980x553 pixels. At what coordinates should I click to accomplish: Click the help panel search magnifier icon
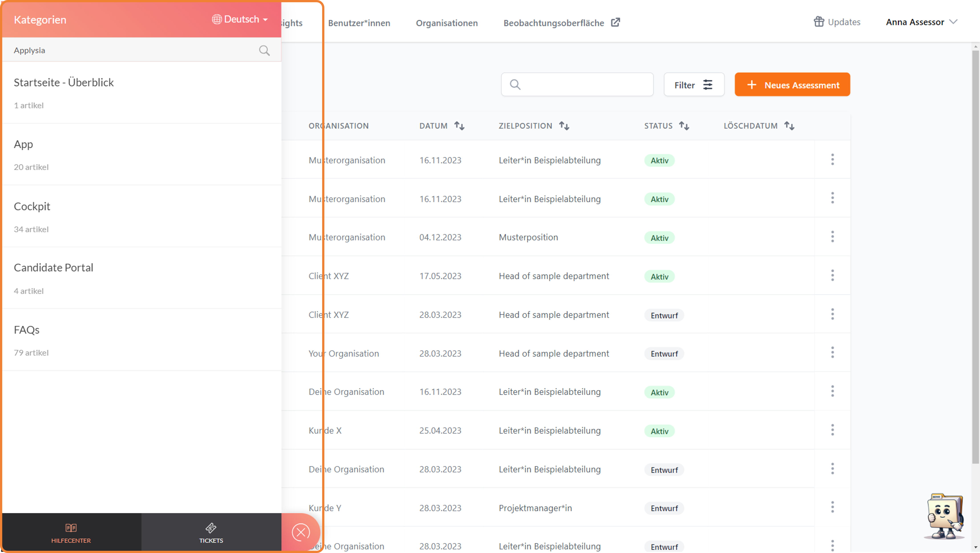264,50
